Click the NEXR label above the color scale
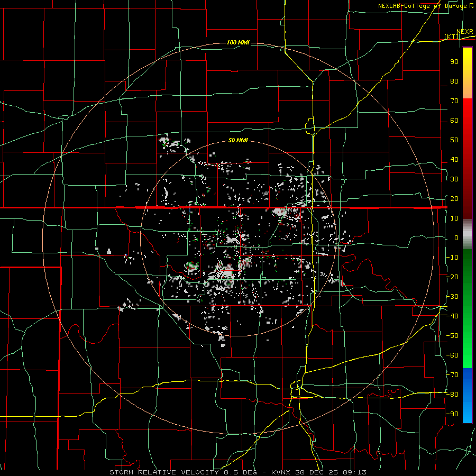The image size is (476, 476). (x=465, y=32)
